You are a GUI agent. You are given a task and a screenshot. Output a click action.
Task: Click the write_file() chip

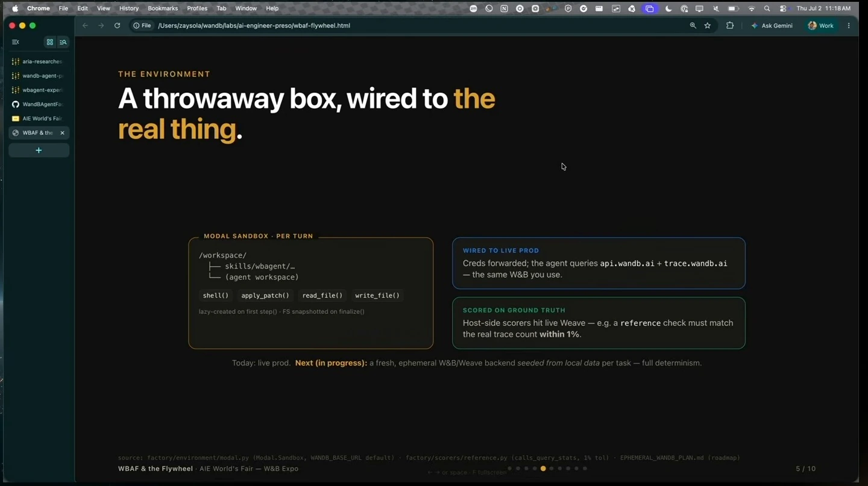[377, 296]
